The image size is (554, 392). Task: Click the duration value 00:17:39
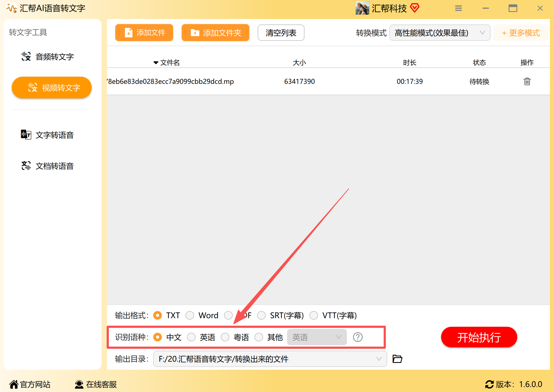[410, 81]
